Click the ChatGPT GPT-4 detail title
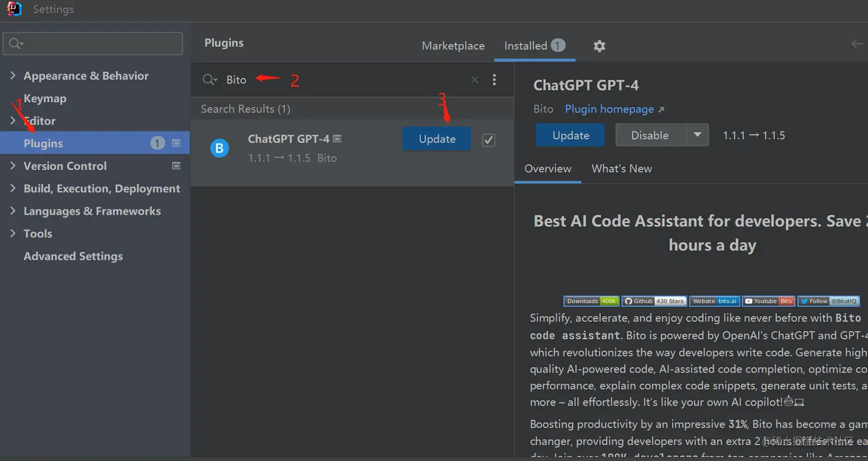This screenshot has height=461, width=868. (586, 85)
